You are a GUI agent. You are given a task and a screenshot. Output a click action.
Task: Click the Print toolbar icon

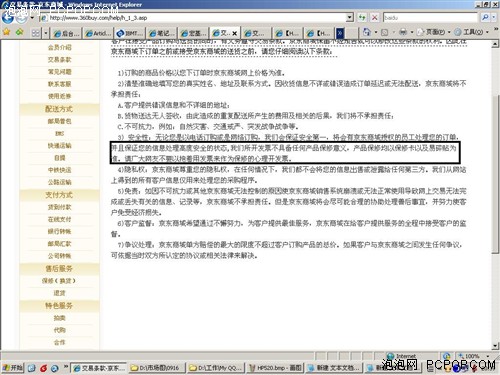pyautogui.click(x=403, y=32)
